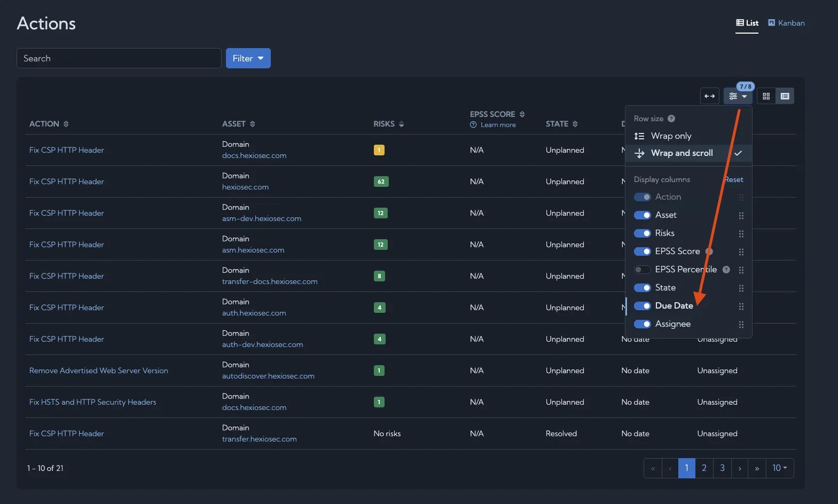
Task: Open Remove Advertised Web Server Version action
Action: [x=99, y=371]
